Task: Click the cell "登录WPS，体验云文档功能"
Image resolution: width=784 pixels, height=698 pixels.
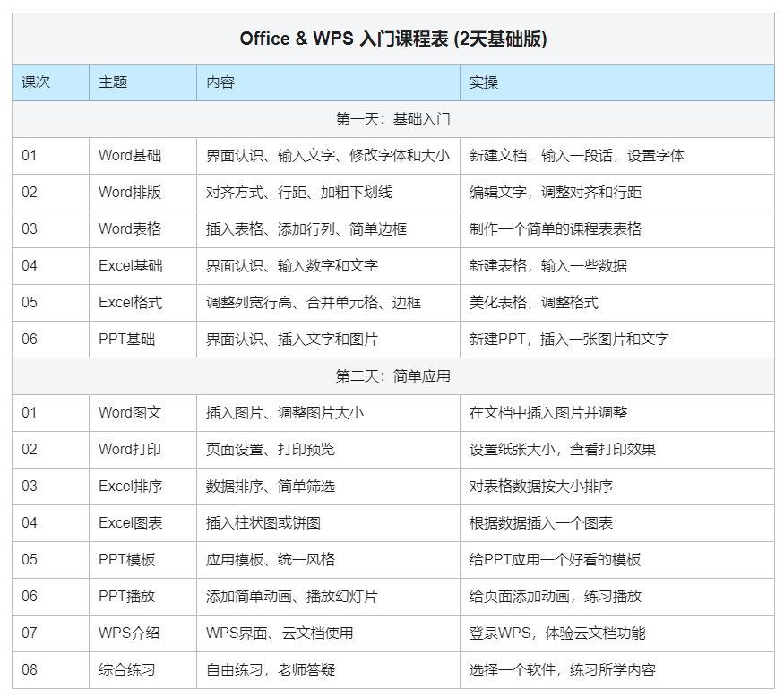Action: pyautogui.click(x=617, y=633)
